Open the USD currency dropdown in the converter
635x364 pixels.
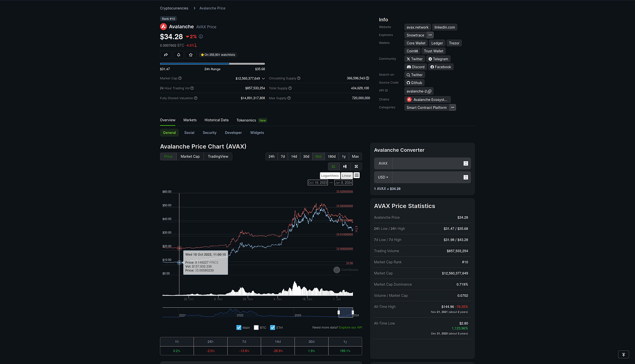pos(383,177)
